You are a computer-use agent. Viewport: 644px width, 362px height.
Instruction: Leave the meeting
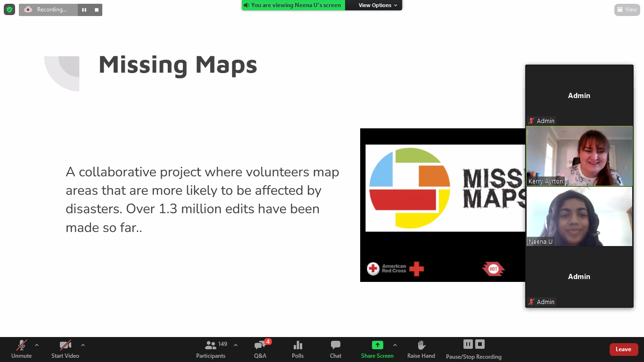tap(624, 349)
